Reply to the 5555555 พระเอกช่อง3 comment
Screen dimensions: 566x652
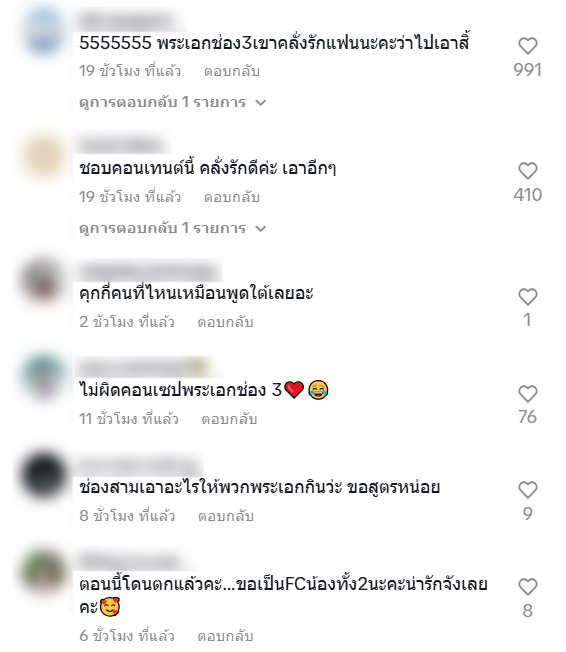point(232,71)
